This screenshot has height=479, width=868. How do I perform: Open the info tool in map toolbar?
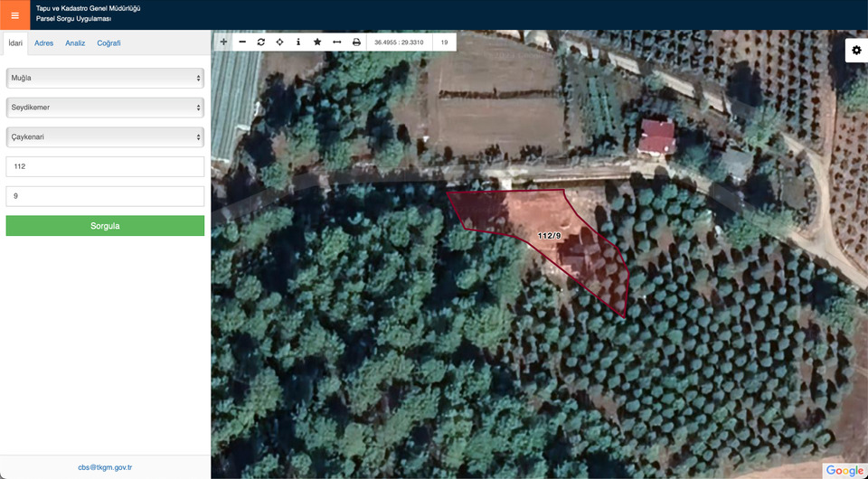point(298,42)
